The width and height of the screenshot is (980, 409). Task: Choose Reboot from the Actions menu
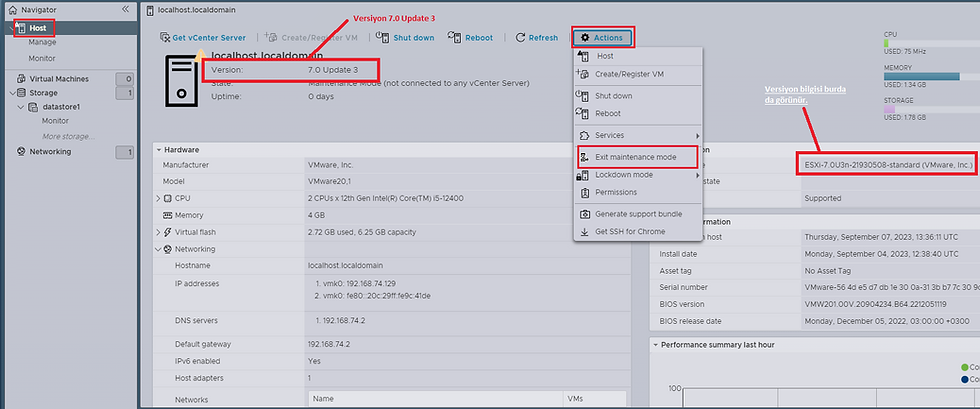click(x=638, y=113)
